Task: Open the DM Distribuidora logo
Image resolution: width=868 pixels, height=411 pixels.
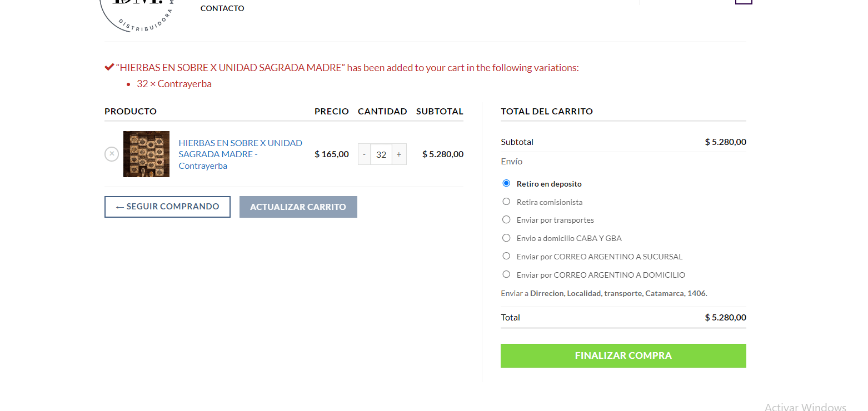Action: pos(137,16)
